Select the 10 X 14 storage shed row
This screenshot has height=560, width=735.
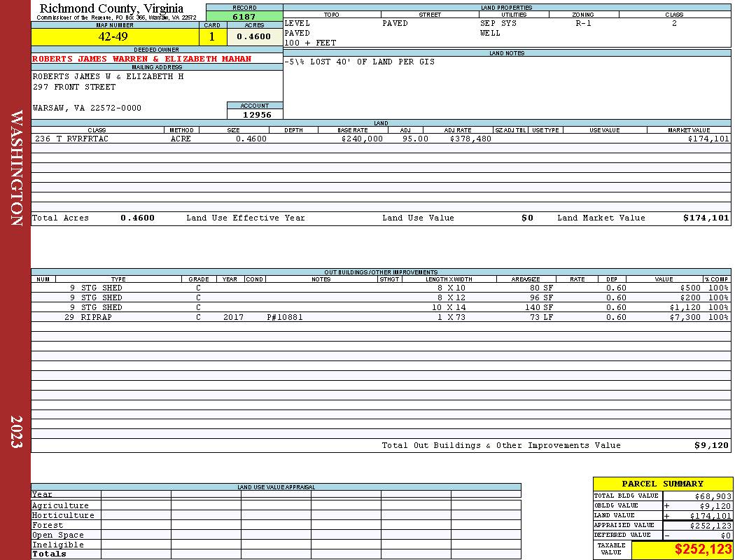pos(381,308)
